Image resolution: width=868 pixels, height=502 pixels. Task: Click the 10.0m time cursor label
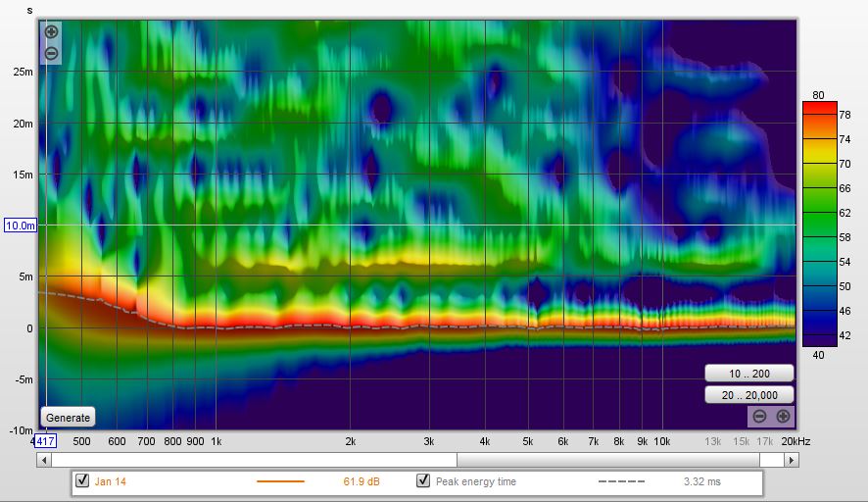[x=20, y=226]
